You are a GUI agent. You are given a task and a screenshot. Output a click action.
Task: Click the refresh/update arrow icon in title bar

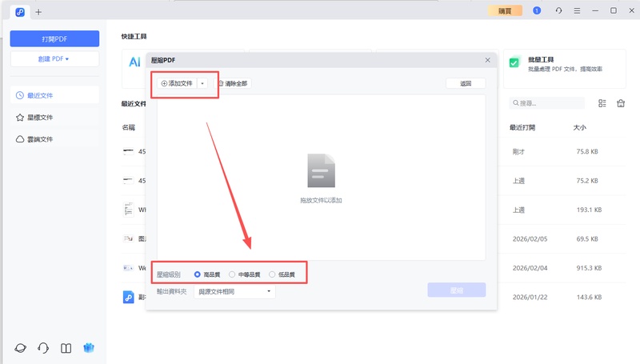tap(558, 10)
